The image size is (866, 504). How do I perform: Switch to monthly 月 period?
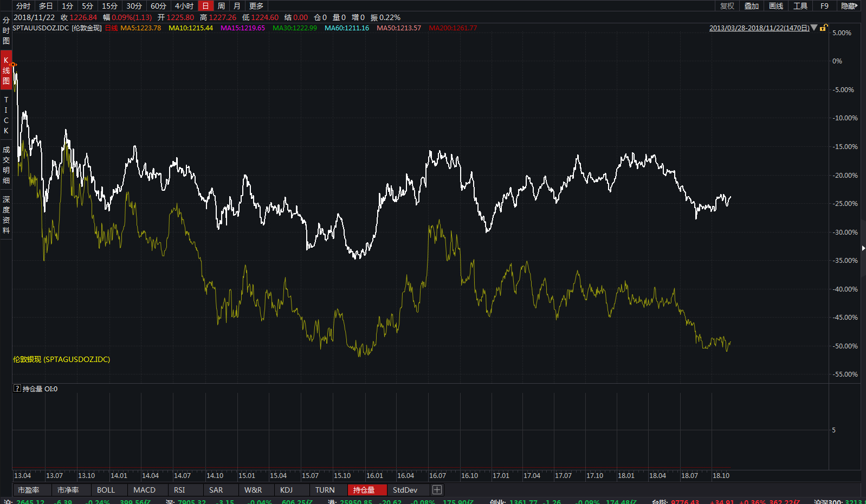pyautogui.click(x=237, y=6)
